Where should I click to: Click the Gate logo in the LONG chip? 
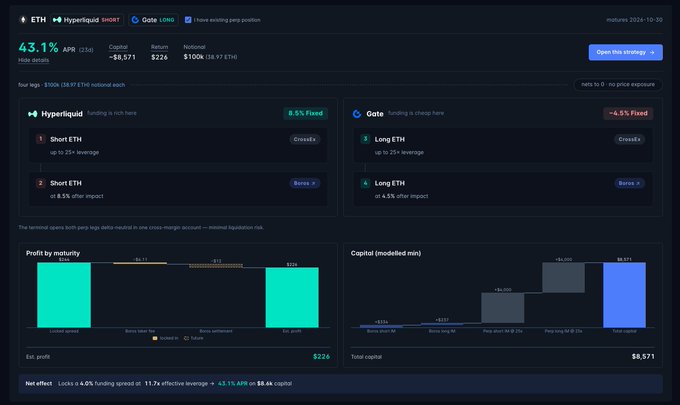pyautogui.click(x=135, y=20)
